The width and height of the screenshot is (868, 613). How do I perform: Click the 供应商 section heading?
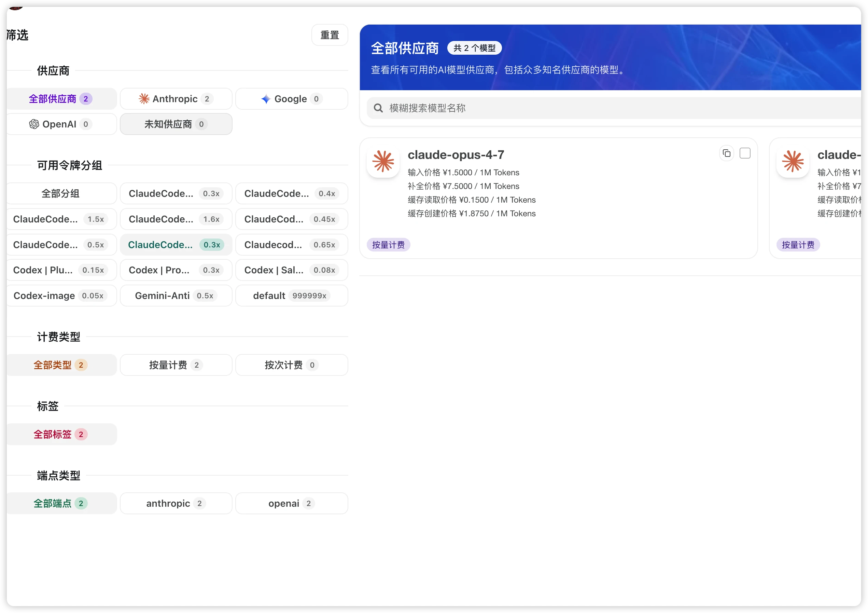click(53, 71)
